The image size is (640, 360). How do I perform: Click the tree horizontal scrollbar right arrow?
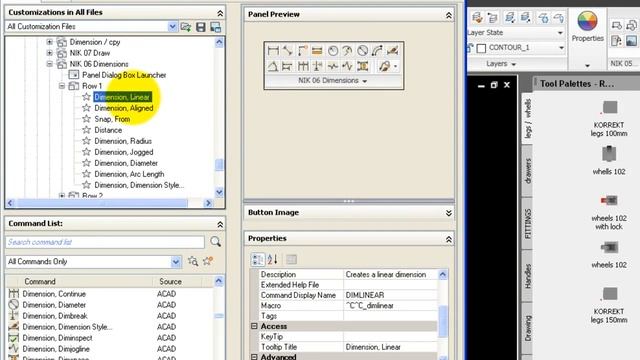[208, 203]
